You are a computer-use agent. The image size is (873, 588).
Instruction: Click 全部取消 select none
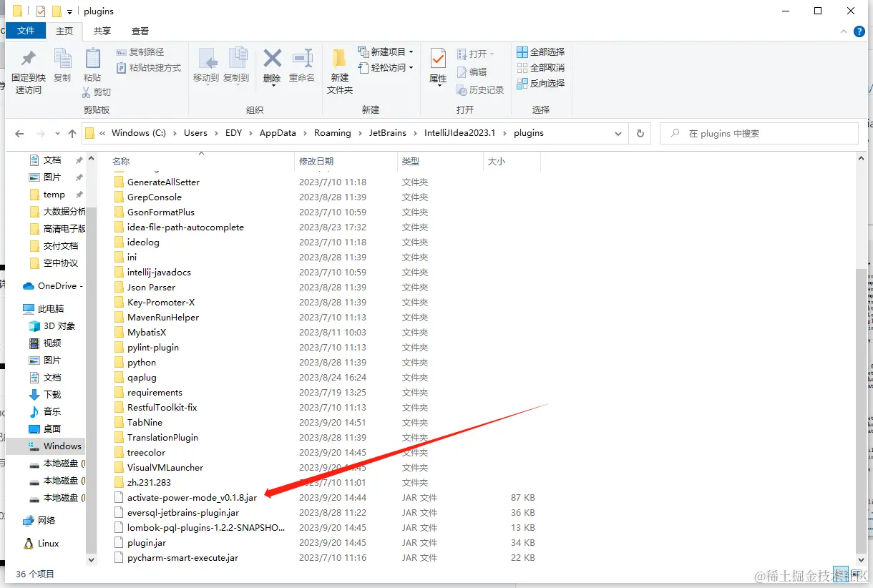pyautogui.click(x=540, y=68)
